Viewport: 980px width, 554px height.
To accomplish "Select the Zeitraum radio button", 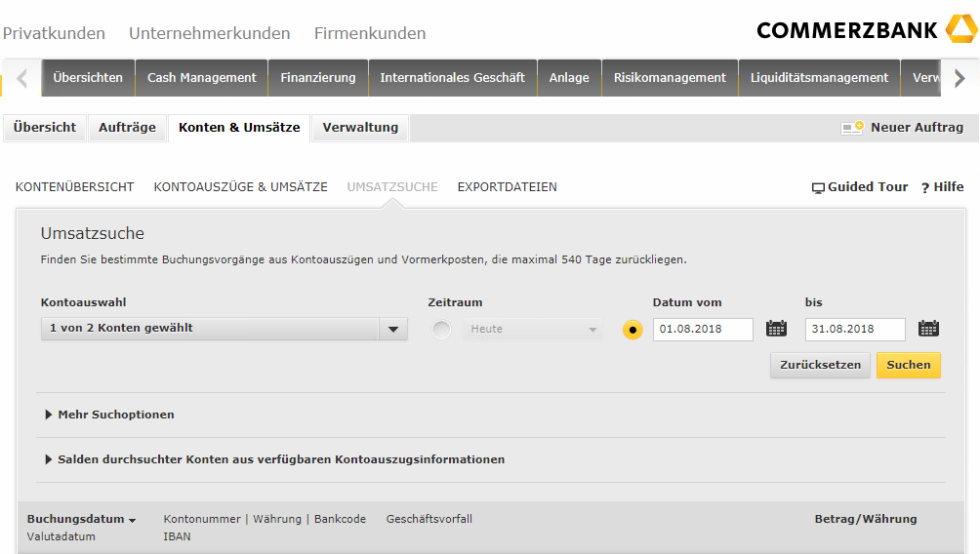I will (441, 330).
